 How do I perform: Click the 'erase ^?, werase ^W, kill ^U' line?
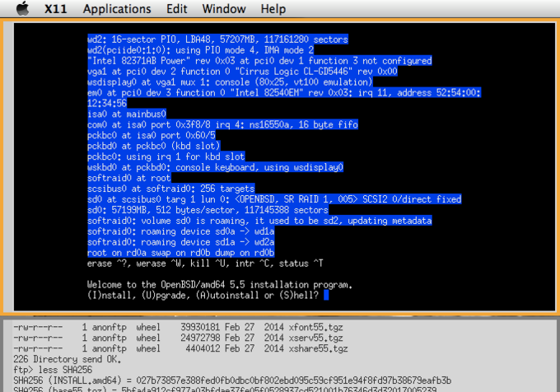pos(205,264)
